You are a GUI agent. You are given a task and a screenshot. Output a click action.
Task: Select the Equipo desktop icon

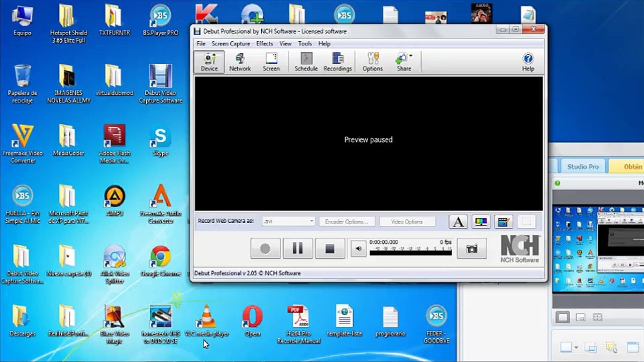click(22, 21)
